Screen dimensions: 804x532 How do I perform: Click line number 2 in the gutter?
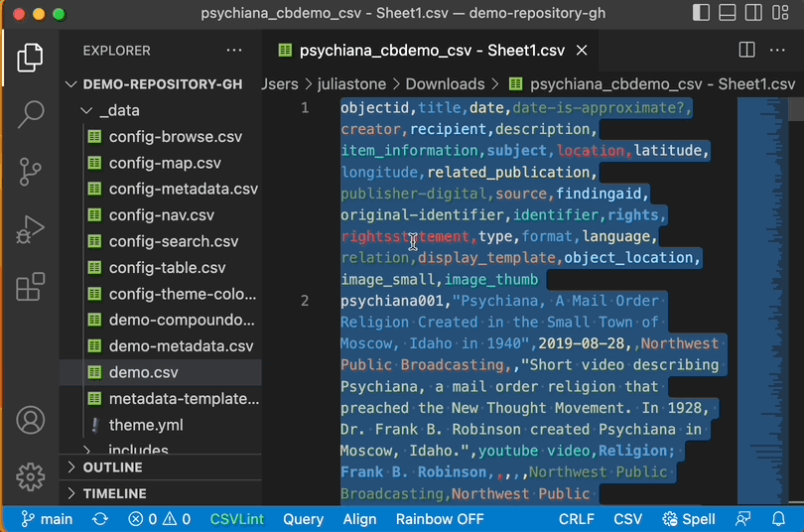point(305,301)
